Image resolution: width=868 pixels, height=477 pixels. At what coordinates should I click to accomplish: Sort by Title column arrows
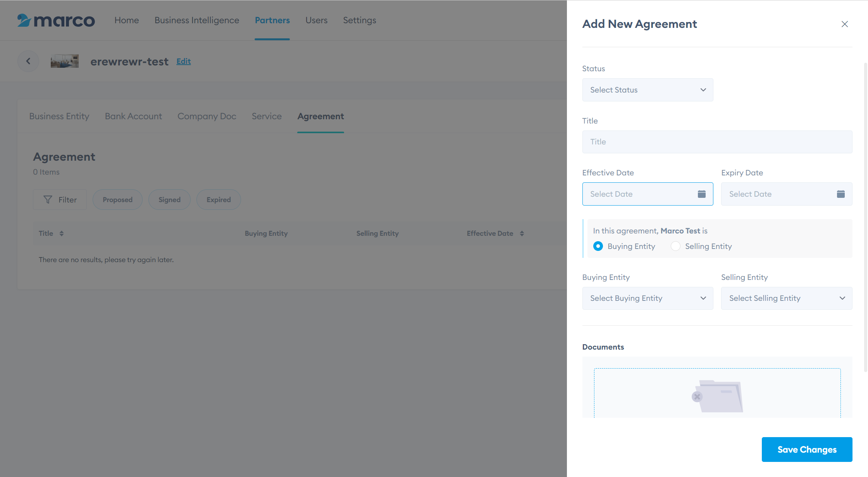(x=62, y=233)
